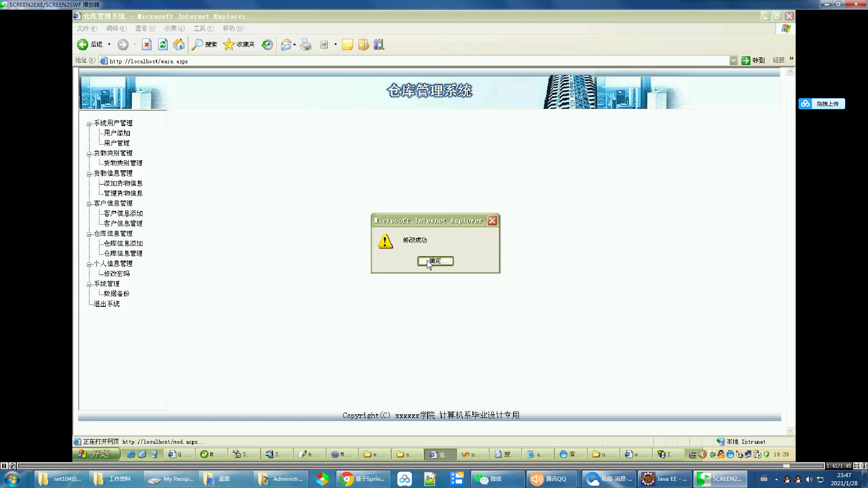868x488 pixels.
Task: Click the Mail icon on the toolbar
Action: pyautogui.click(x=286, y=44)
